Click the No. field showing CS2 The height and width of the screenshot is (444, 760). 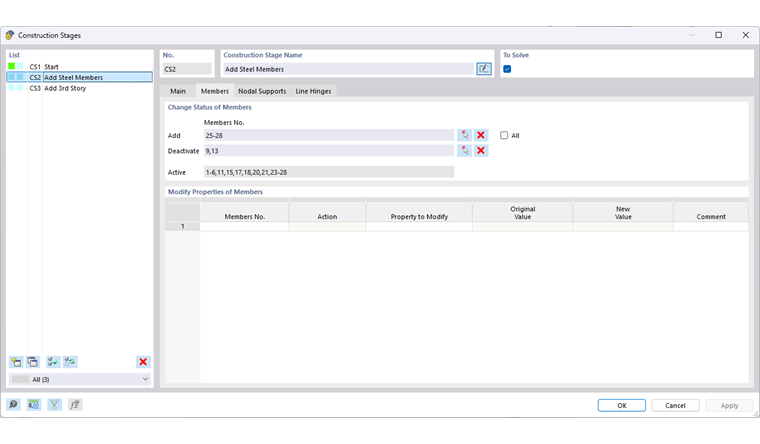(x=187, y=69)
